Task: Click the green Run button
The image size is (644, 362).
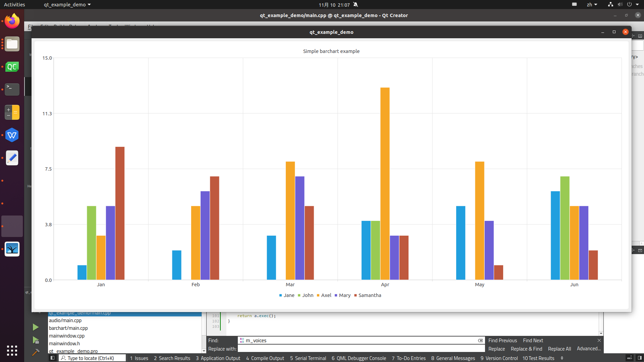Action: pyautogui.click(x=36, y=327)
